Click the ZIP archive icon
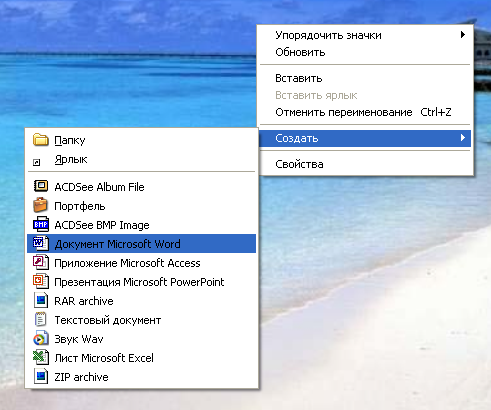The image size is (491, 410). point(41,376)
